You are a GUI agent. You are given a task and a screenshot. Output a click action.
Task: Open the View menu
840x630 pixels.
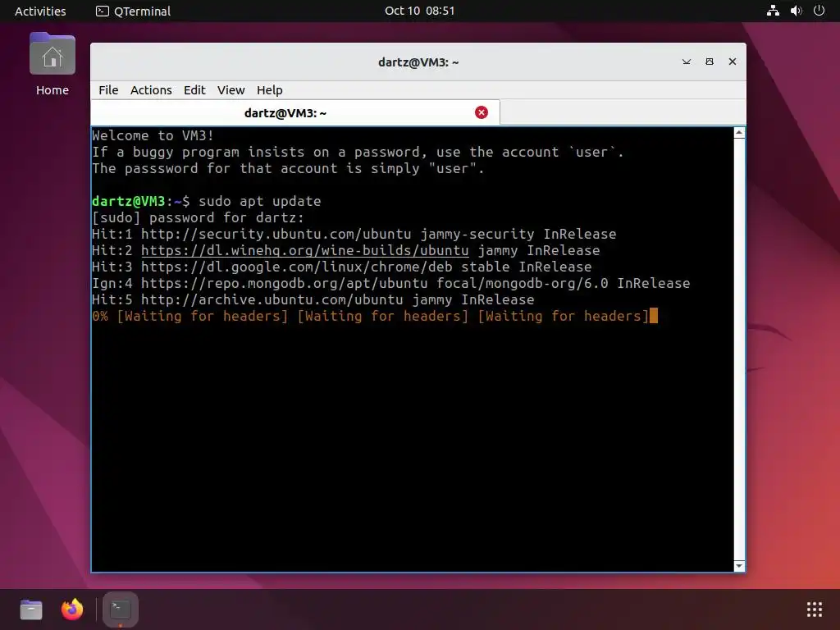click(x=231, y=90)
